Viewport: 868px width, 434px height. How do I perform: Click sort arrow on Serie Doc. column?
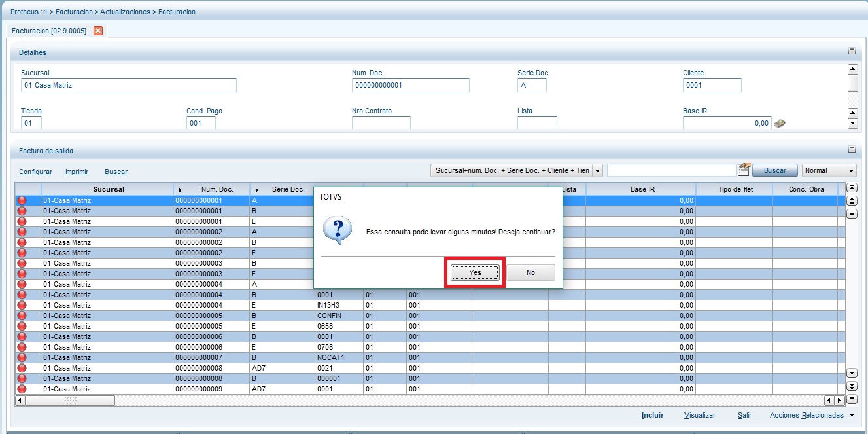click(x=257, y=190)
